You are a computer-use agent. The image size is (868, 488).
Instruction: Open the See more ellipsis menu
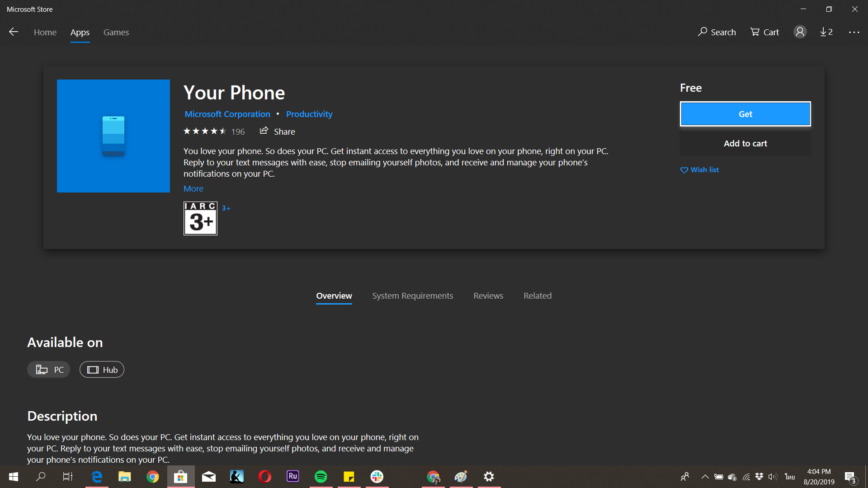pos(854,32)
